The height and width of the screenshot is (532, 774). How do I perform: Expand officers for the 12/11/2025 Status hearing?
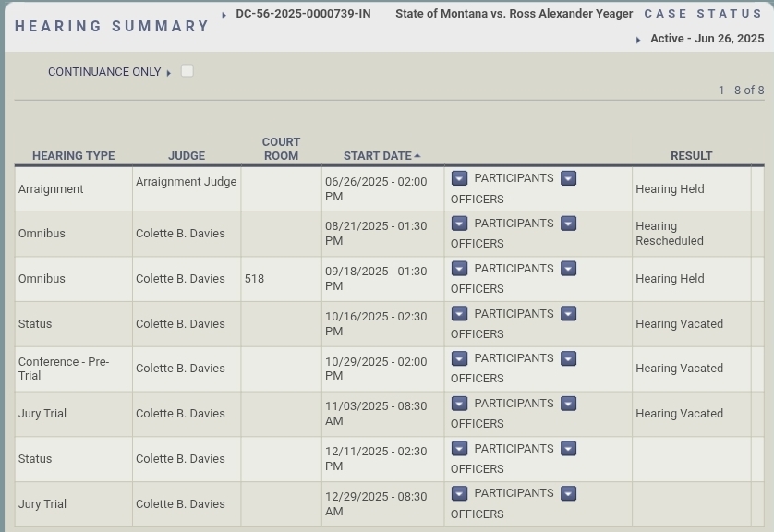point(568,449)
